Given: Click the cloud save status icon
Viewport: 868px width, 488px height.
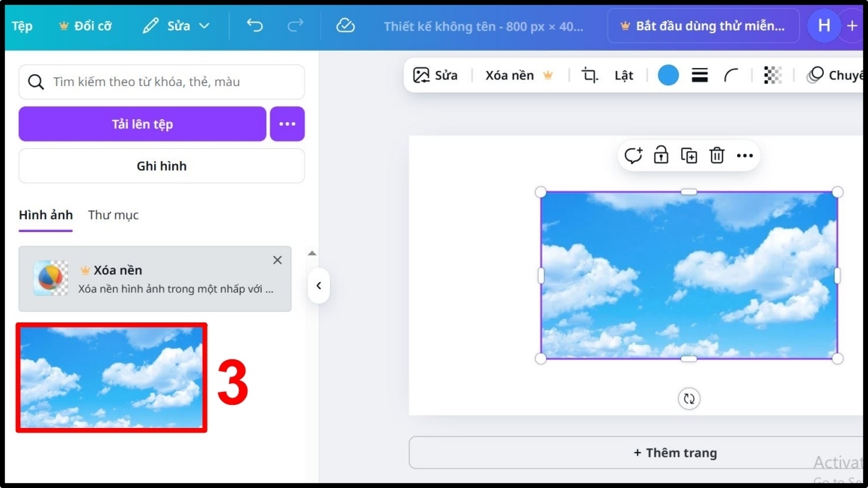Looking at the screenshot, I should click(x=346, y=26).
